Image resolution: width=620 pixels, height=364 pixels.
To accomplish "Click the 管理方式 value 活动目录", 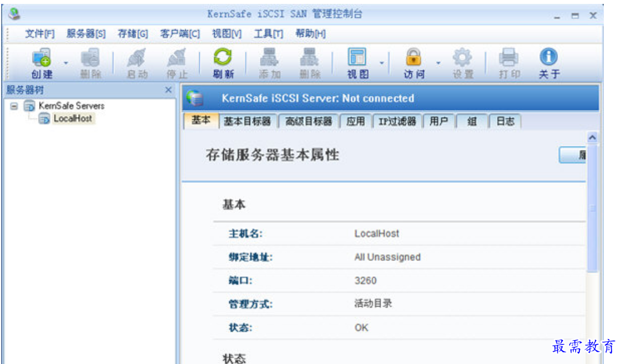I will 373,304.
